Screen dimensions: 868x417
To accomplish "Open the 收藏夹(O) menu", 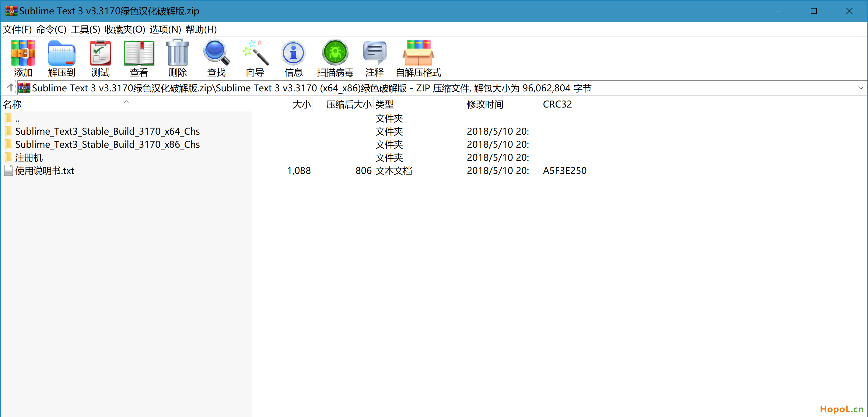I will click(125, 29).
